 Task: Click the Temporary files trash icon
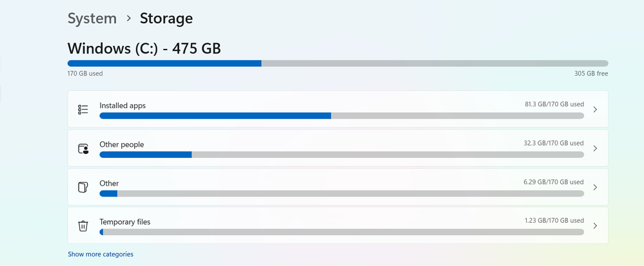[83, 226]
